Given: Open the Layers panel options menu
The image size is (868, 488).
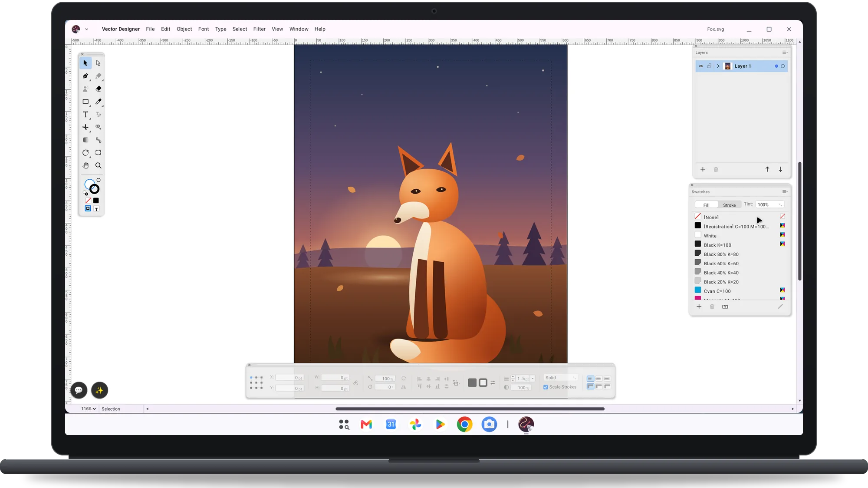Looking at the screenshot, I should [x=785, y=53].
